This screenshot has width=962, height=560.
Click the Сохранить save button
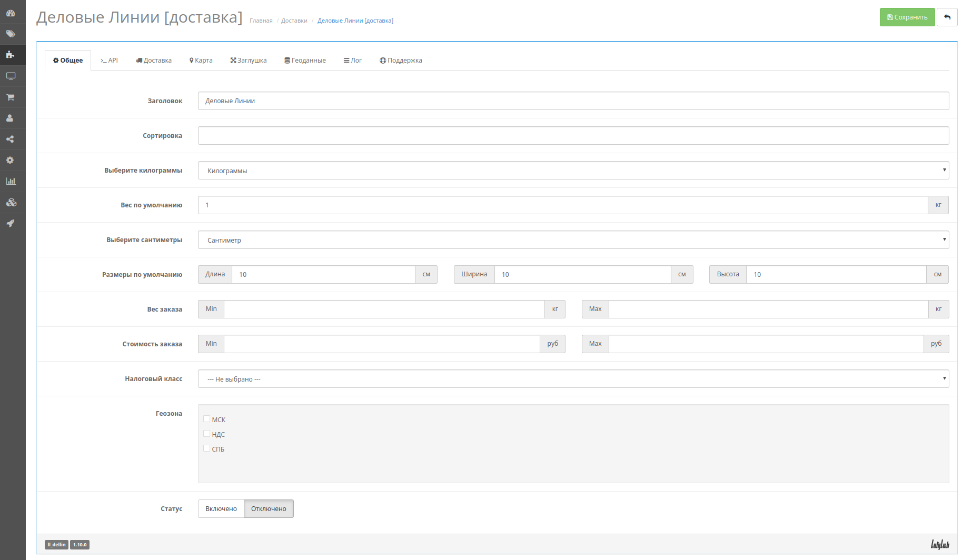coord(907,17)
